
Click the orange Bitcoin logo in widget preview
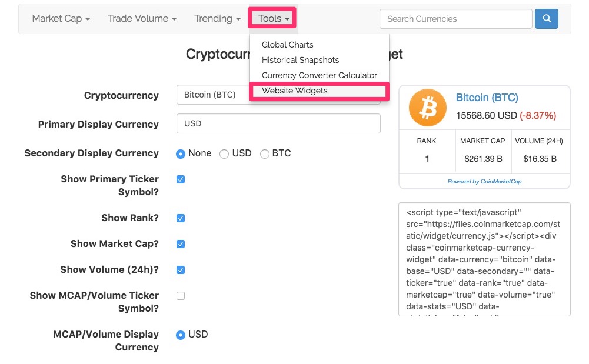427,108
